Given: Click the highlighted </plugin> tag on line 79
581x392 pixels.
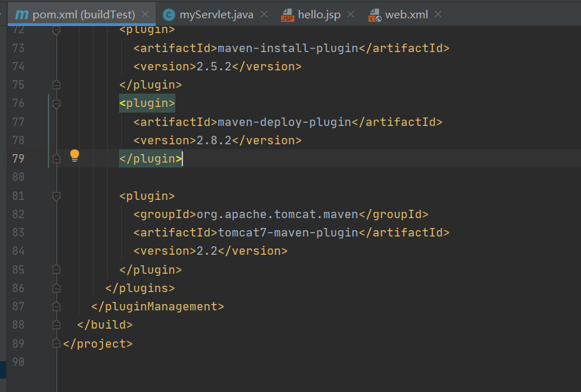Looking at the screenshot, I should tap(151, 159).
